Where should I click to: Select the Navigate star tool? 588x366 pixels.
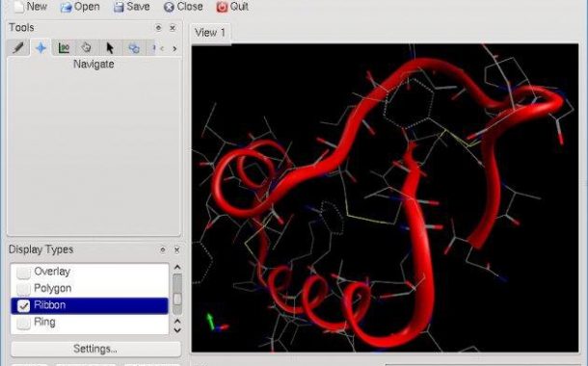[x=40, y=48]
